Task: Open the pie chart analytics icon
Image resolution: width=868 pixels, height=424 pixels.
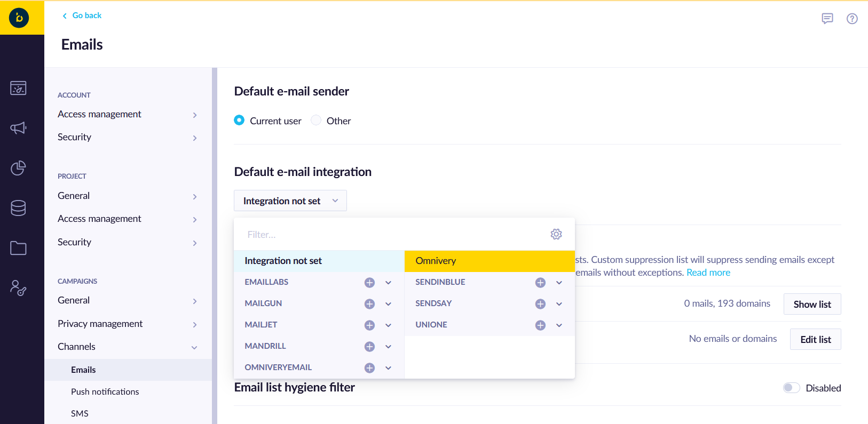Action: 18,168
